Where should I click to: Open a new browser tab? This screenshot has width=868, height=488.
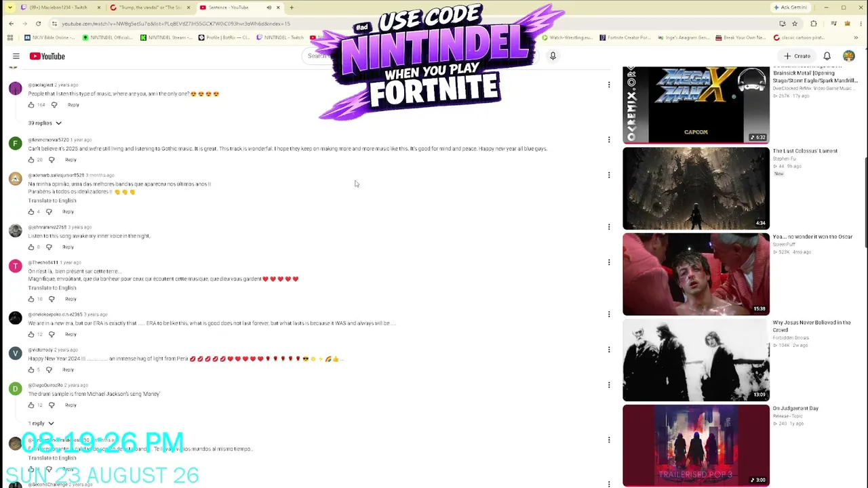coord(292,7)
